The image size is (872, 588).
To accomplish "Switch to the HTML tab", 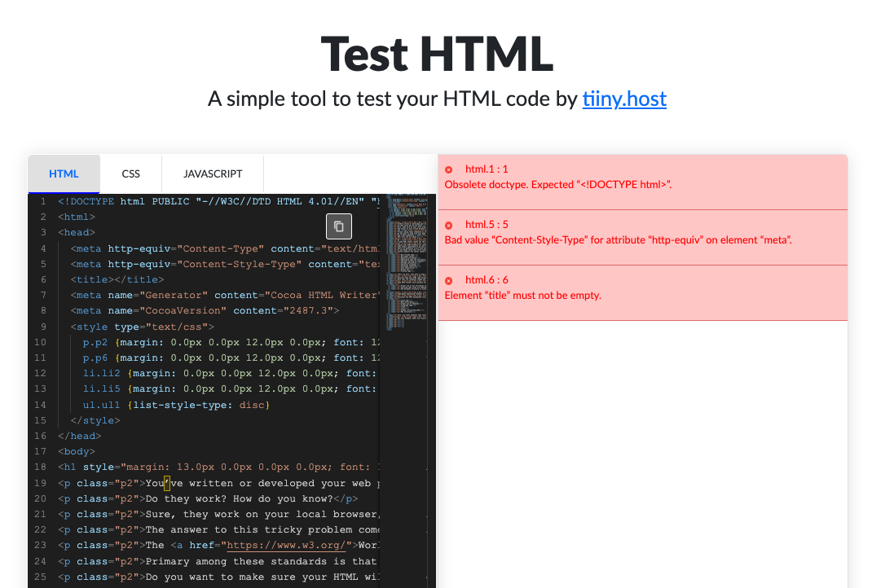I will pyautogui.click(x=64, y=174).
